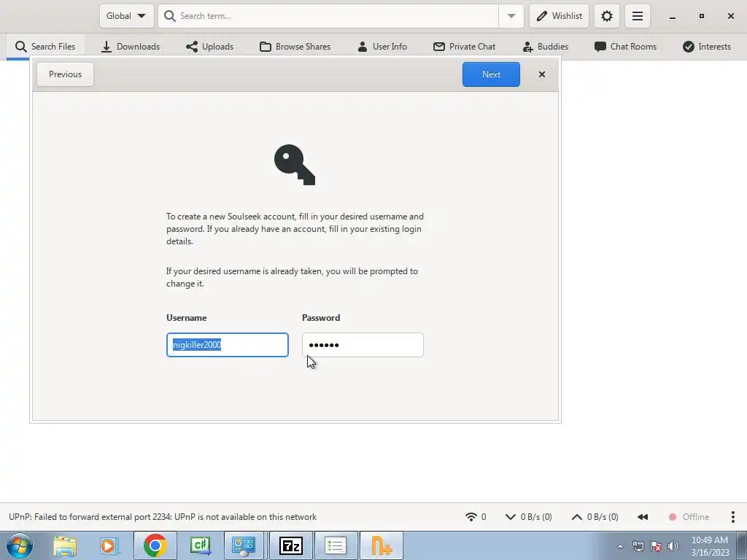This screenshot has height=560, width=747.
Task: Switch to the Chat Rooms tab
Action: pyautogui.click(x=625, y=47)
